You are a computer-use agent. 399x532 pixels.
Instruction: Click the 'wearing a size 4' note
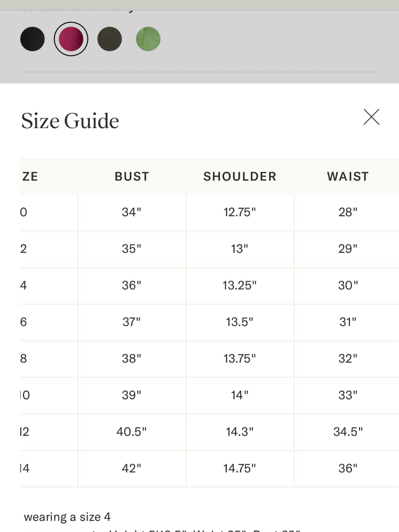pyautogui.click(x=67, y=517)
